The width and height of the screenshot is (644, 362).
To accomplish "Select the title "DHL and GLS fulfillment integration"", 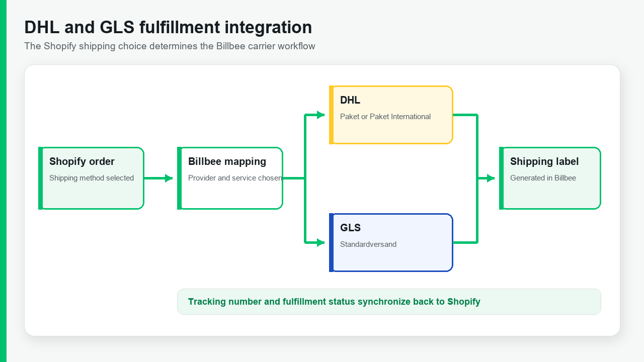I will click(168, 27).
